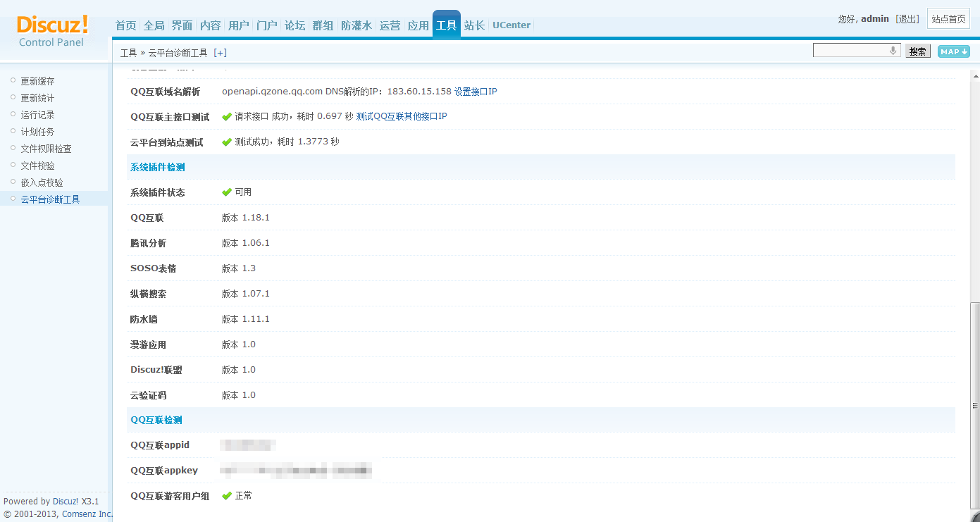Click the SOSO表情 version 1.3 value
The width and height of the screenshot is (980, 522).
pyautogui.click(x=239, y=268)
